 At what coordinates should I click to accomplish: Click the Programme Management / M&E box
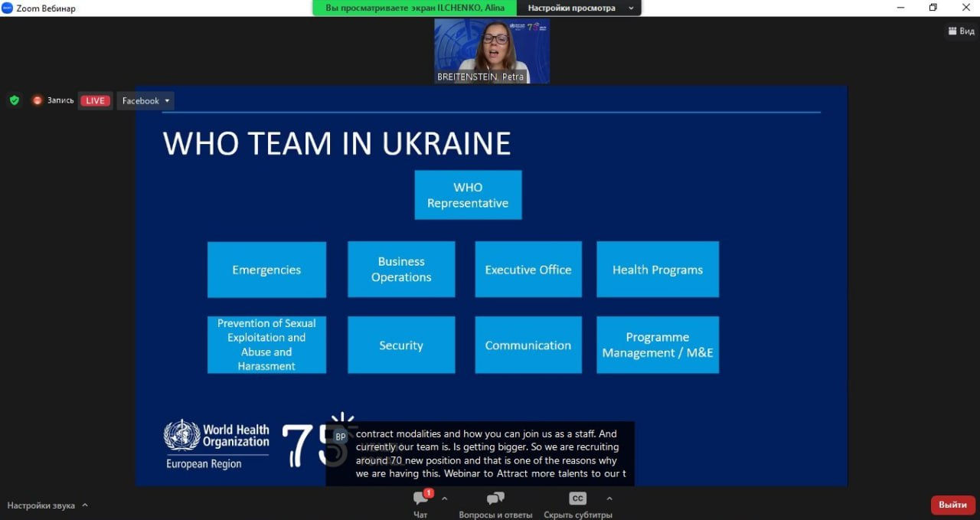point(658,345)
